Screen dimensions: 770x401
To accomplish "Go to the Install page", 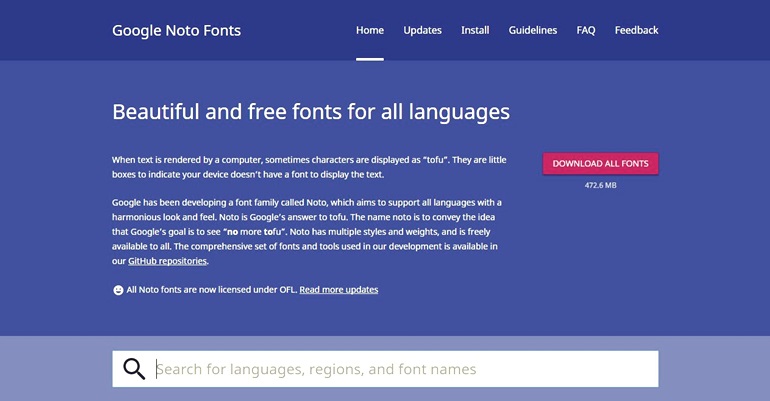I will tap(475, 30).
